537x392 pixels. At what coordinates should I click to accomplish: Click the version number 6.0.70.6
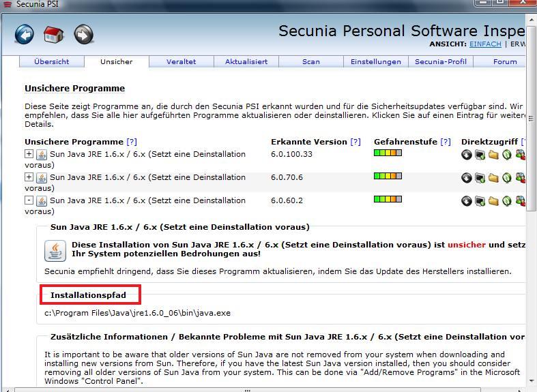[x=287, y=177]
